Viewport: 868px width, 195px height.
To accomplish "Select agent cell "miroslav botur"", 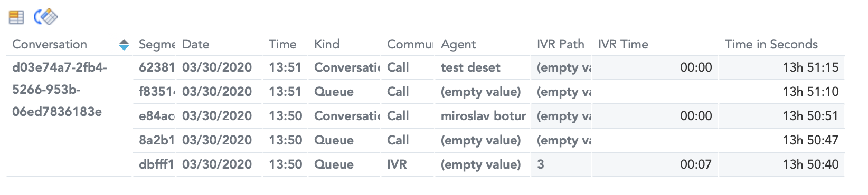I will [x=483, y=116].
